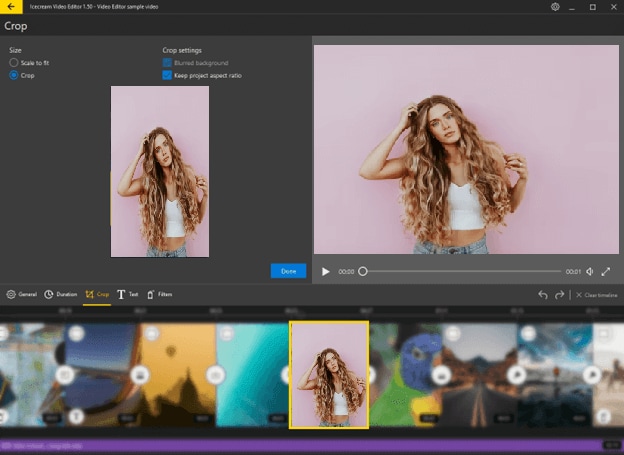
Task: Mute audio with the speaker icon
Action: tap(590, 271)
